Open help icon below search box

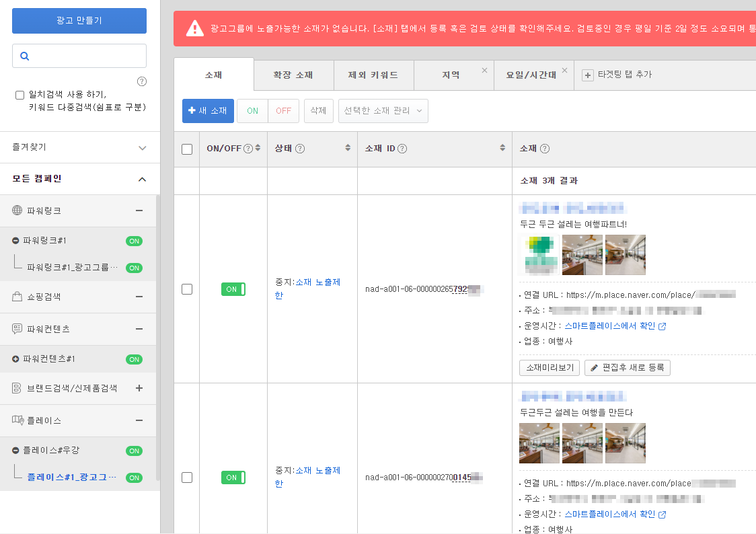[x=142, y=81]
